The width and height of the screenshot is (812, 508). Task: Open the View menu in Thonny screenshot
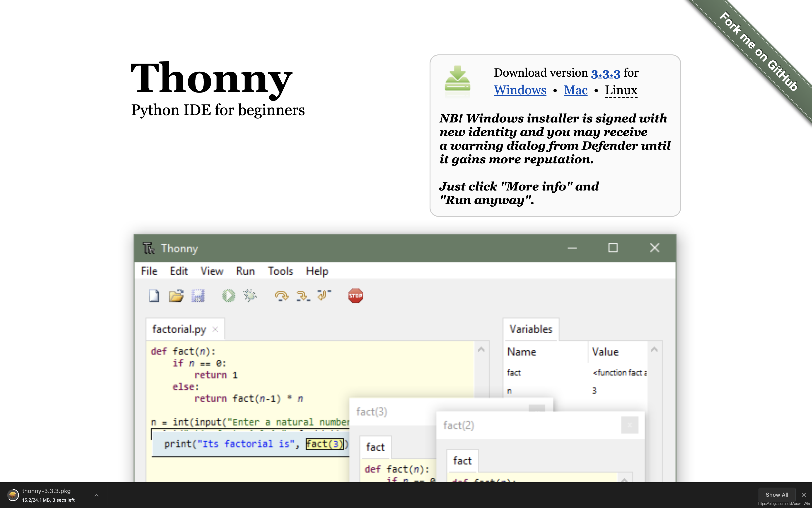tap(212, 271)
